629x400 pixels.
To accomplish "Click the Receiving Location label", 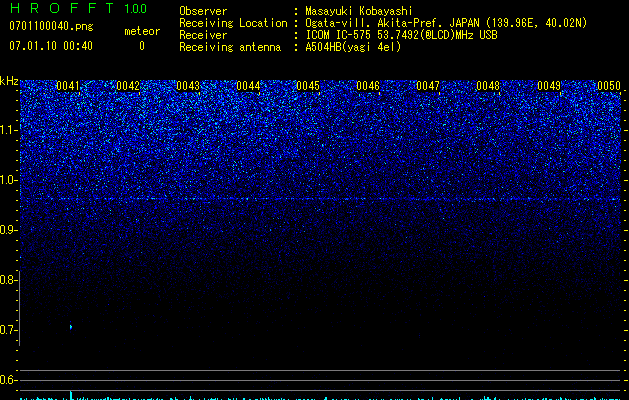I will coord(233,23).
